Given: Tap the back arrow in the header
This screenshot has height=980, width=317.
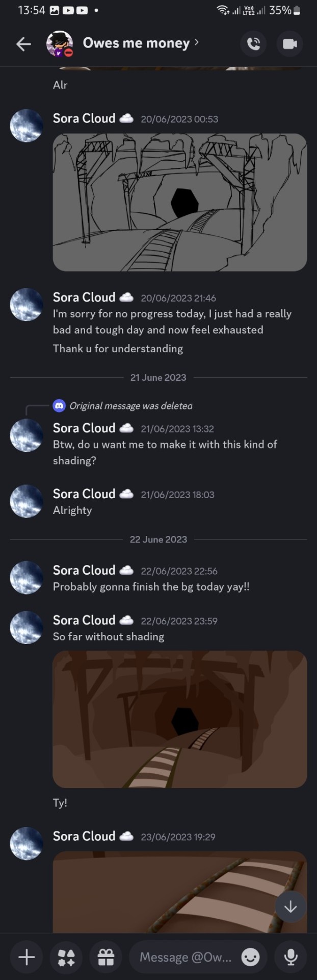Looking at the screenshot, I should (x=23, y=44).
